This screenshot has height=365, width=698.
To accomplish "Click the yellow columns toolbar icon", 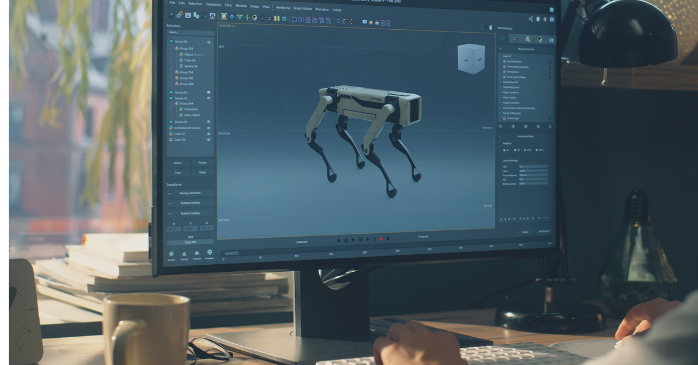I will (x=276, y=18).
